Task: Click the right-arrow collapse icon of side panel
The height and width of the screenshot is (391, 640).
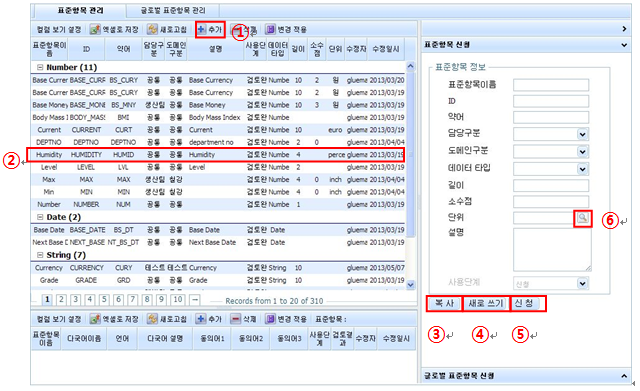Action: coord(624,29)
